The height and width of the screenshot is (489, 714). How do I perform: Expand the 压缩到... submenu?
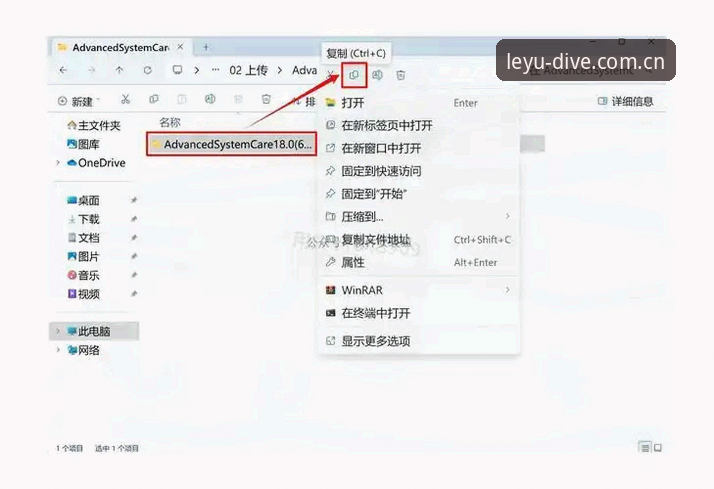(x=419, y=217)
